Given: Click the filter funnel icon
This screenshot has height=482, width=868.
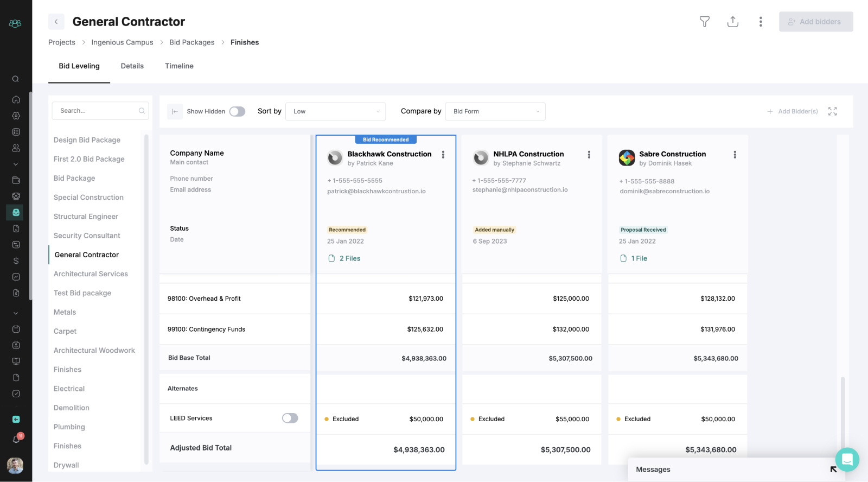Looking at the screenshot, I should tap(704, 22).
